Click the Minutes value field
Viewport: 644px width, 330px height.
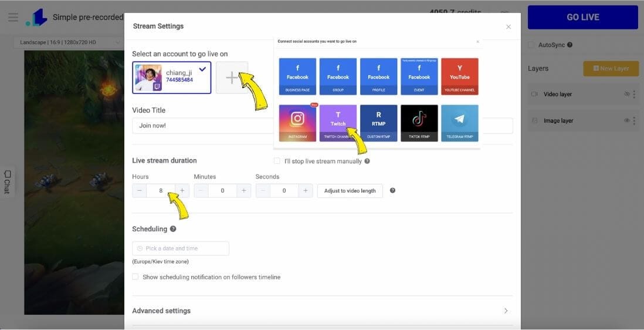click(x=222, y=191)
